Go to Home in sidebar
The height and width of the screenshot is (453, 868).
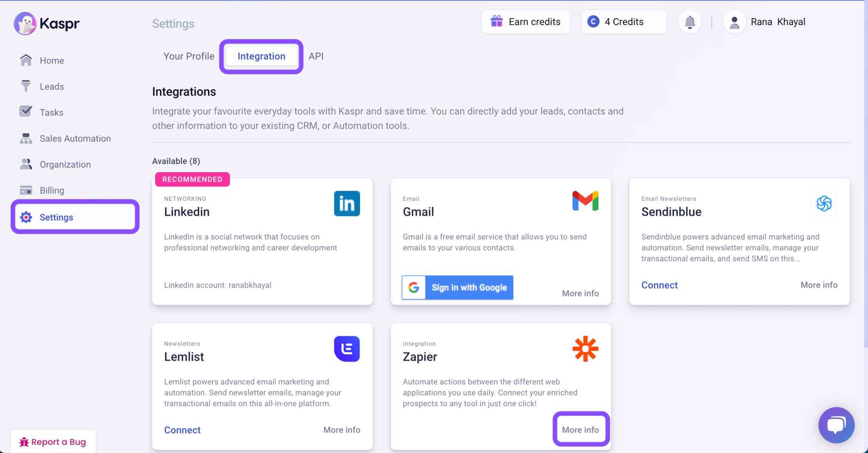52,61
